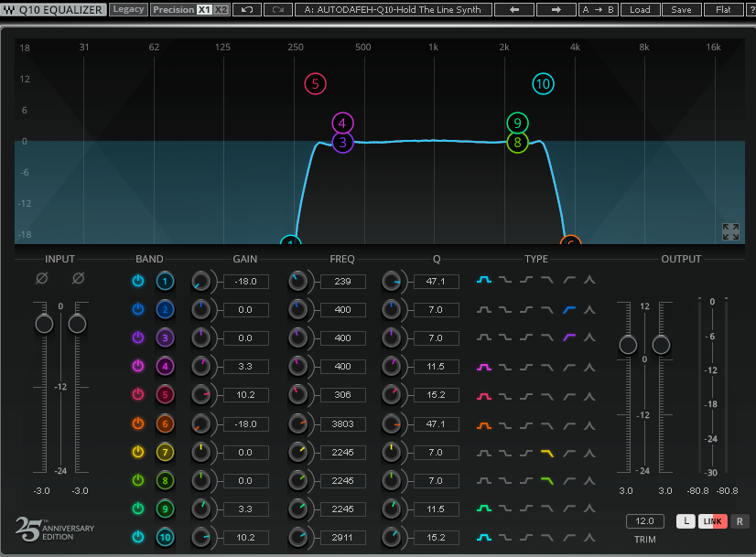Image resolution: width=756 pixels, height=557 pixels.
Task: Toggle left input phase invert
Action: [42, 278]
